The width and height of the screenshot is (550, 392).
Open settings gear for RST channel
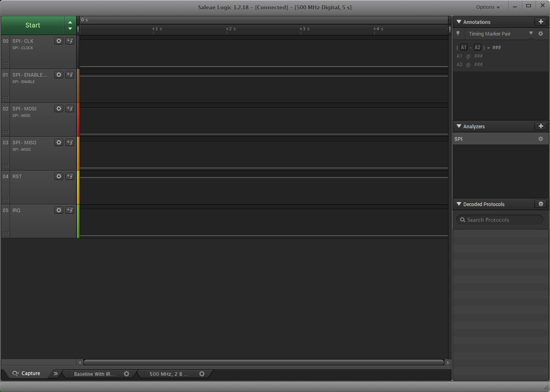coord(59,176)
